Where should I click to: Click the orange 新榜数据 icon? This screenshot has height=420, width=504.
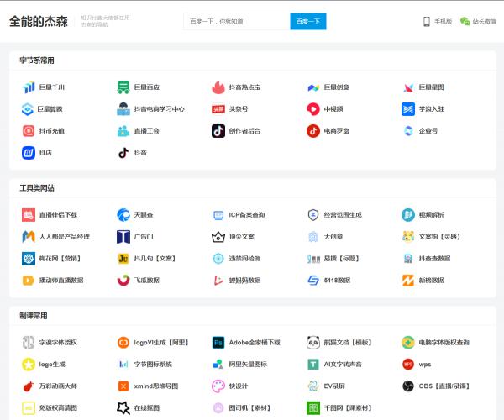point(408,281)
